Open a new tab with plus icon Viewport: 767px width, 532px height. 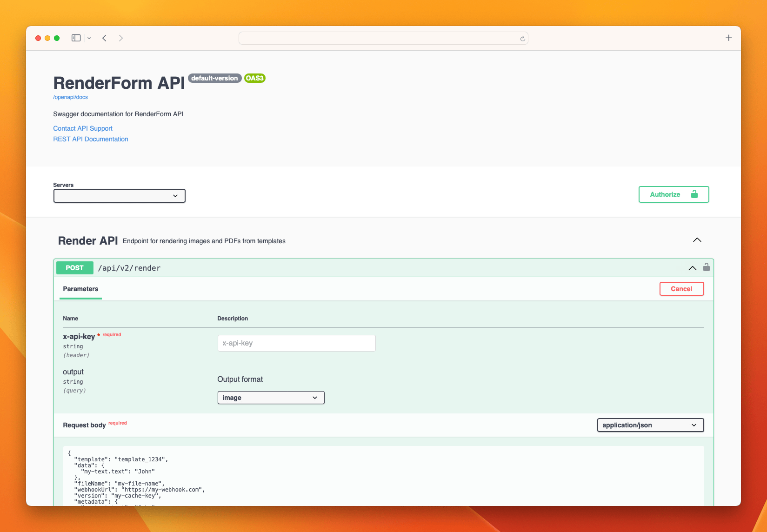pos(728,38)
